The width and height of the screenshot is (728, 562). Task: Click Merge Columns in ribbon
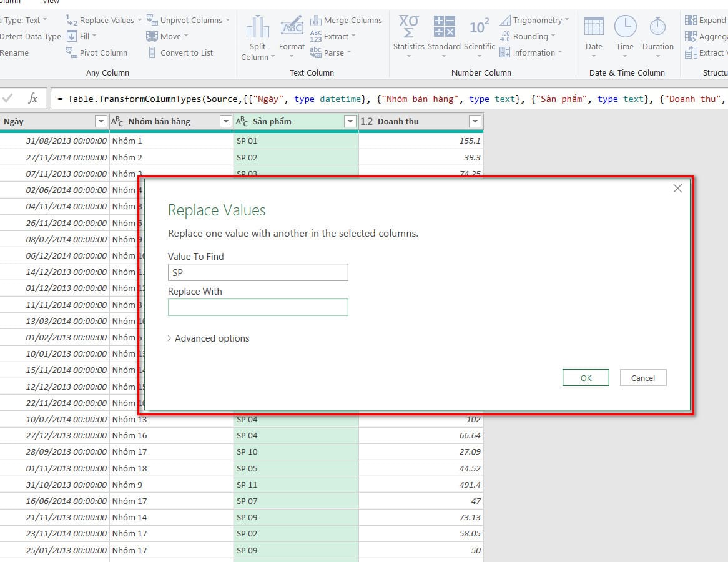point(347,20)
